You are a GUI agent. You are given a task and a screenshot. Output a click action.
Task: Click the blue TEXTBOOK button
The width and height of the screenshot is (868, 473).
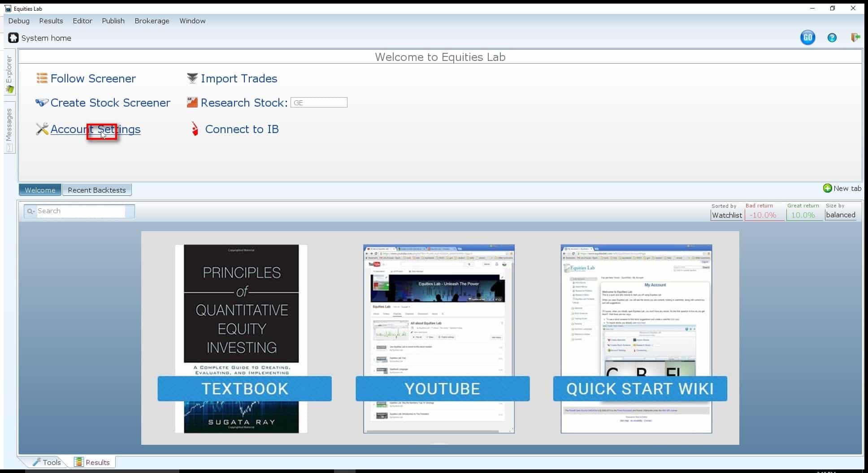point(244,388)
